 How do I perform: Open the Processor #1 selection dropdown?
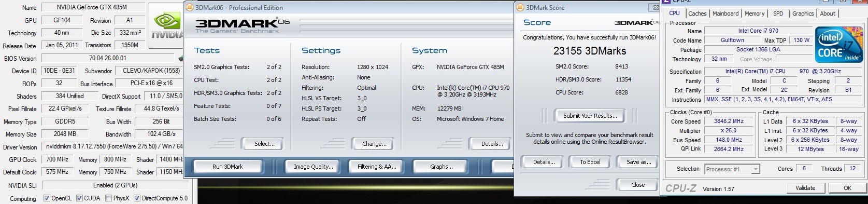(x=732, y=169)
